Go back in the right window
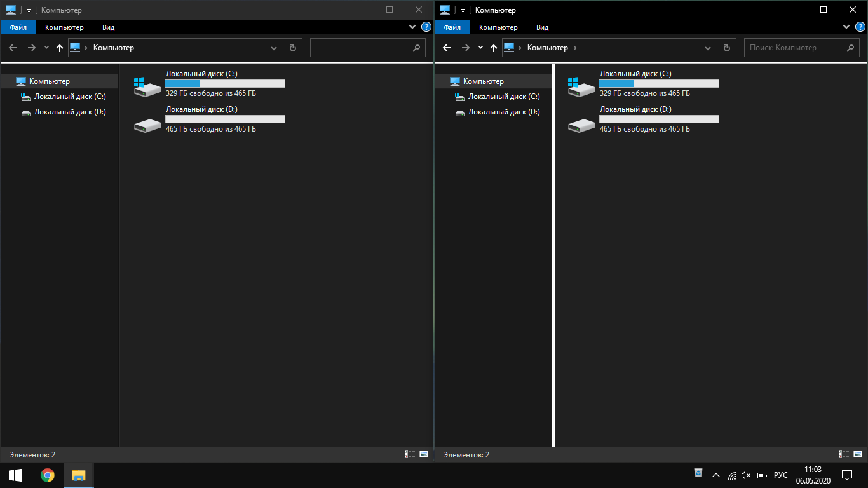The image size is (868, 488). click(447, 48)
